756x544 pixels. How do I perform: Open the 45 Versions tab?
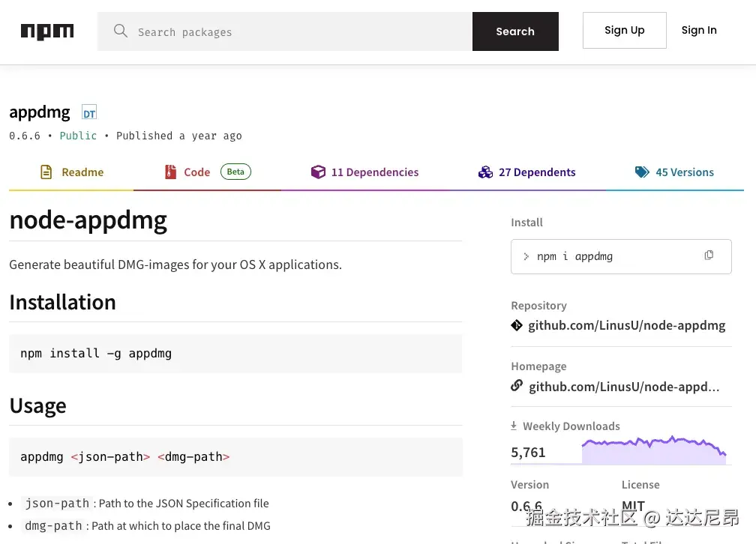coord(684,172)
